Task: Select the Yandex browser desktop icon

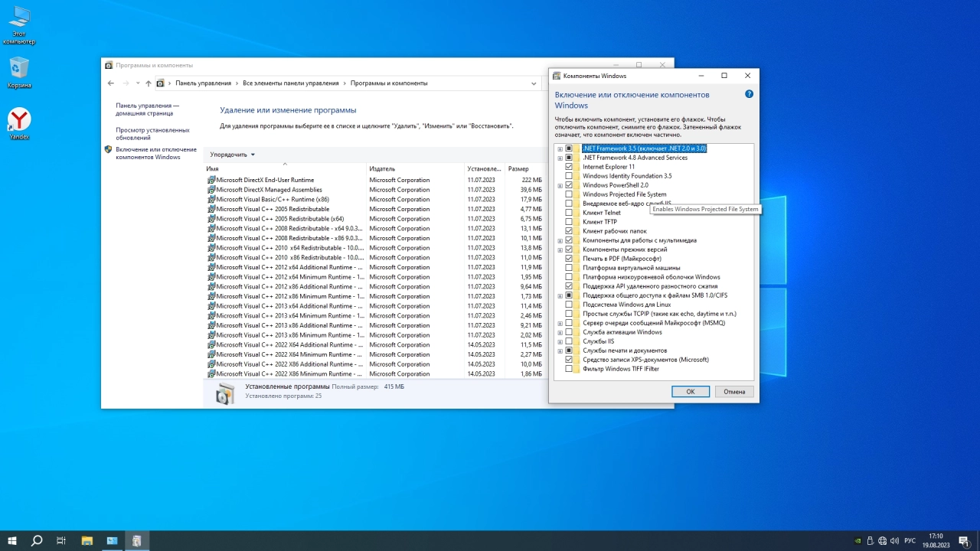Action: point(19,124)
